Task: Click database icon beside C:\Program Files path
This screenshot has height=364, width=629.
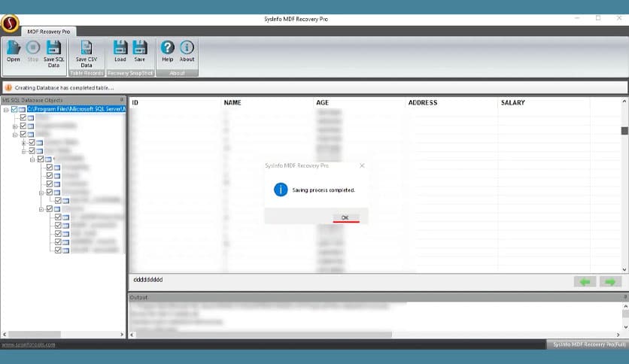Action: pyautogui.click(x=22, y=110)
